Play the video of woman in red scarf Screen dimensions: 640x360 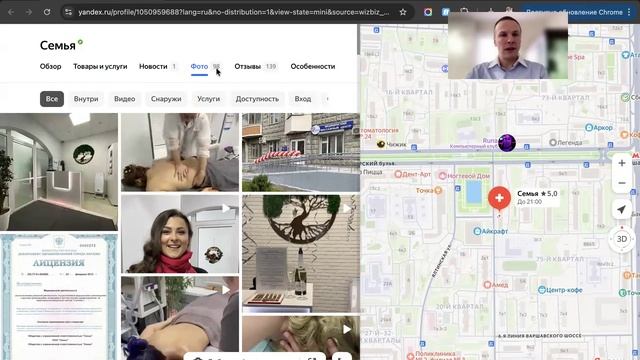tap(180, 234)
